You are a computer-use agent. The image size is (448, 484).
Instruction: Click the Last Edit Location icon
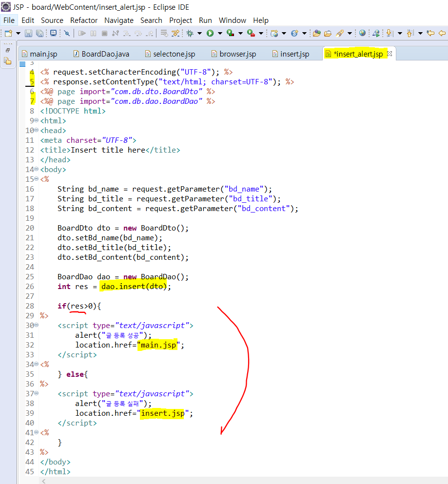[x=430, y=33]
